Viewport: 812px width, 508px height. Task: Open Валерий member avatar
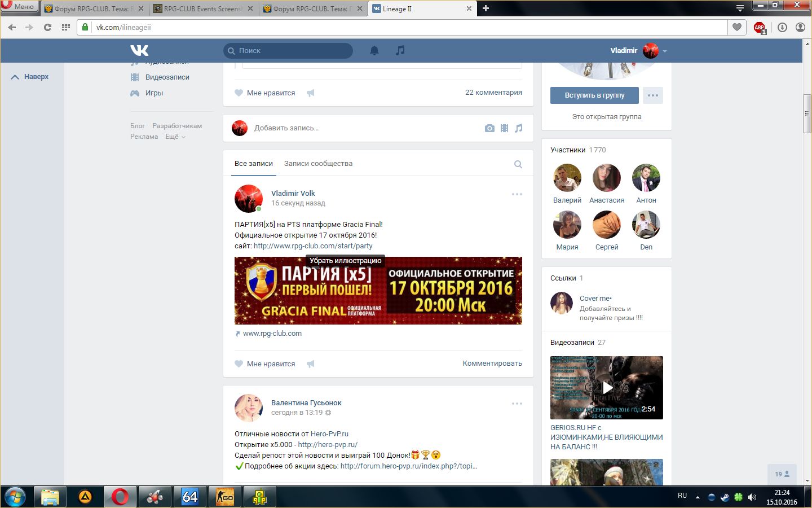pos(567,178)
